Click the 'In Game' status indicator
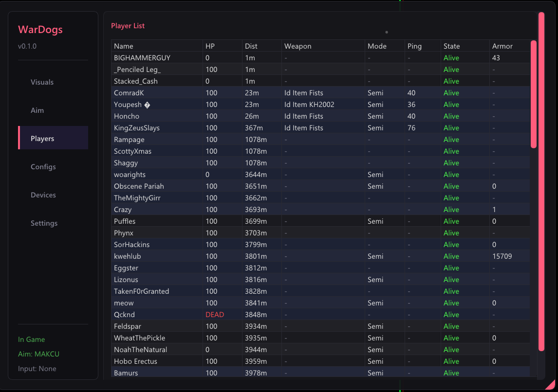The height and width of the screenshot is (392, 558). click(31, 339)
